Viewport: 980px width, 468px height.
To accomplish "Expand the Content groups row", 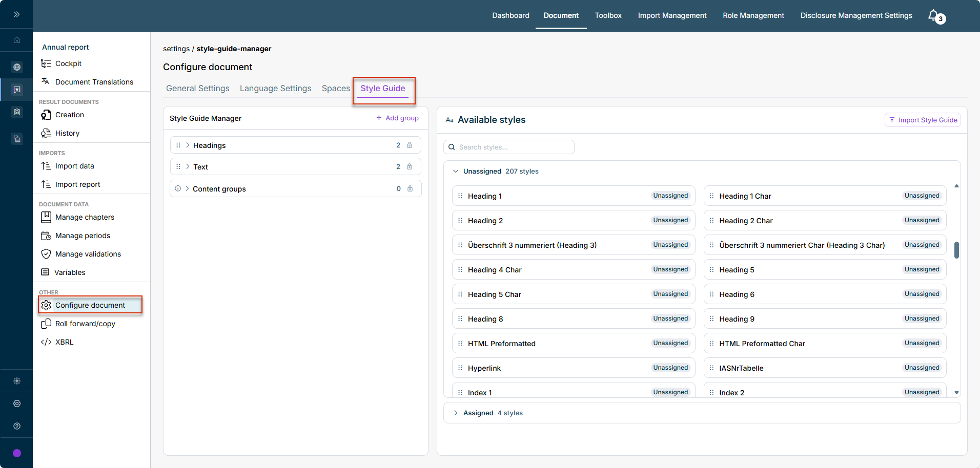I will click(187, 189).
